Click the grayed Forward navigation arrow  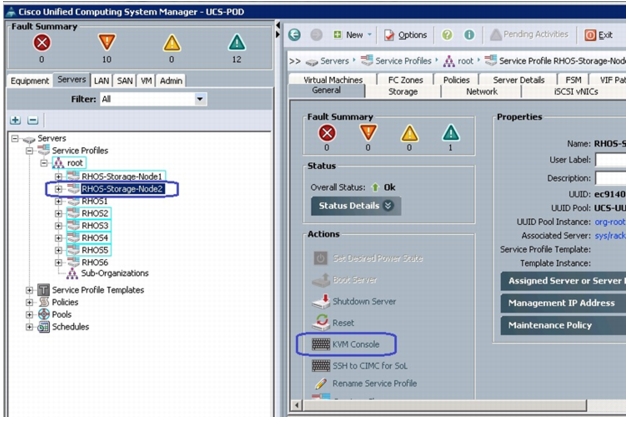(x=316, y=35)
